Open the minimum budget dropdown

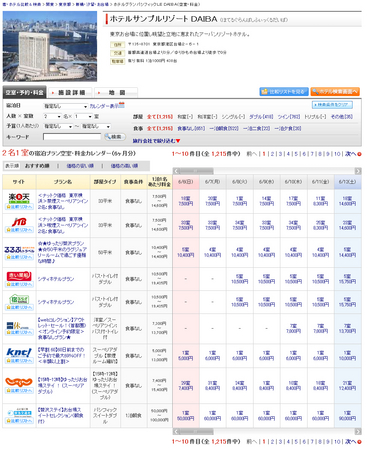58,127
